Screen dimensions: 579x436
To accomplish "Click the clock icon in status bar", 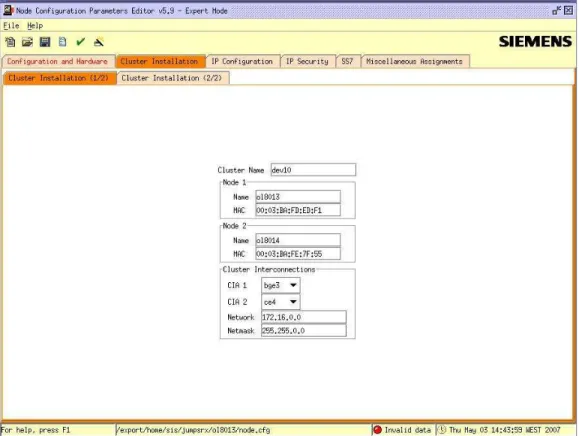I will pyautogui.click(x=442, y=430).
